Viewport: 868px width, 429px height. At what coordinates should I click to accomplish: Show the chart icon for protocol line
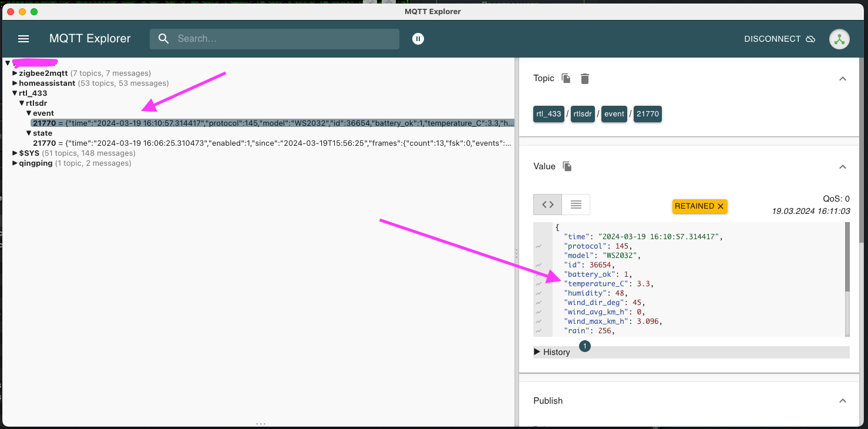coord(538,246)
